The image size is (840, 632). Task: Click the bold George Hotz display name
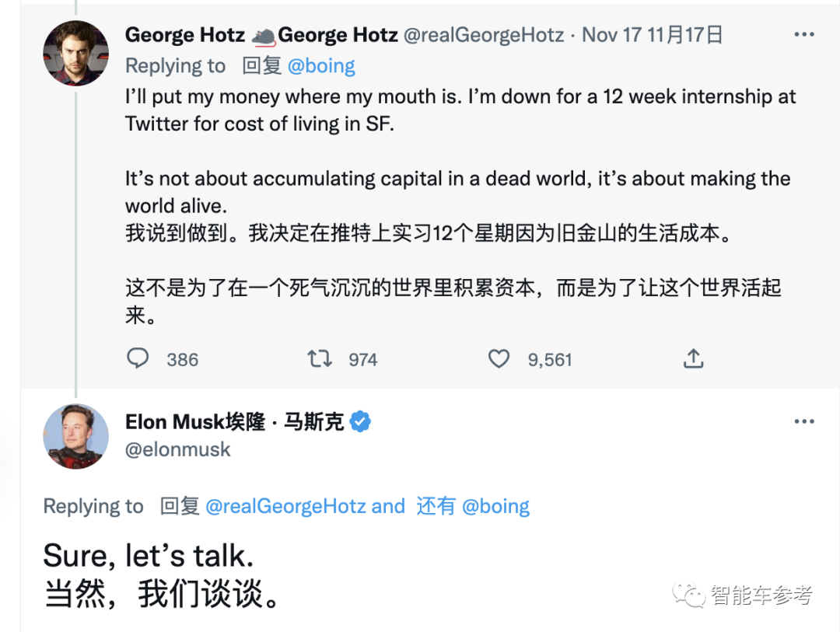pos(184,35)
